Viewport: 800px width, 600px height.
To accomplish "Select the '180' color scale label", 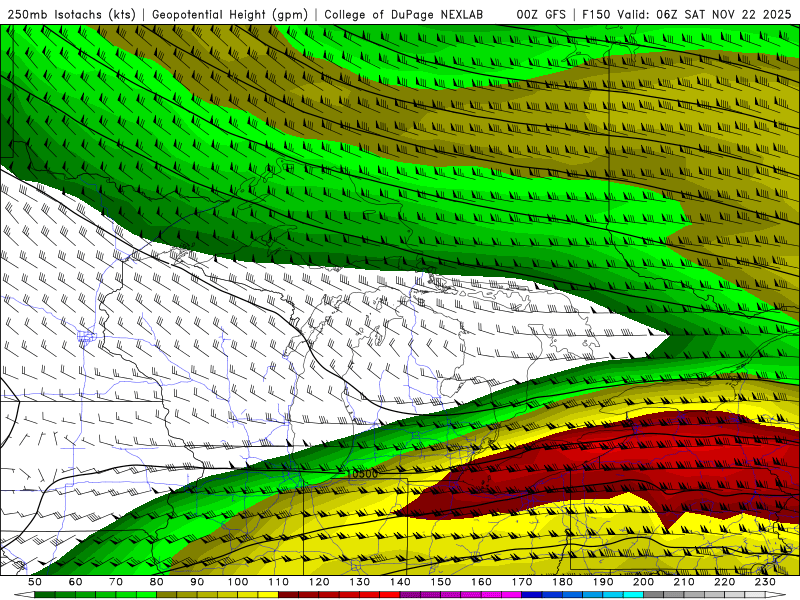I will [x=562, y=582].
